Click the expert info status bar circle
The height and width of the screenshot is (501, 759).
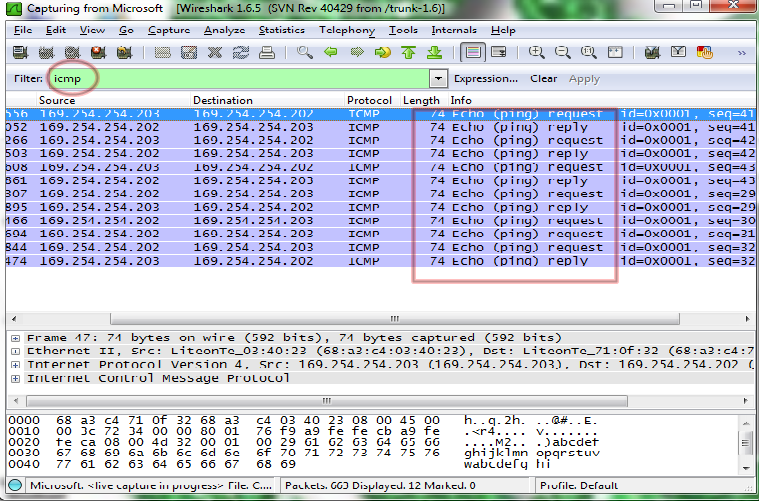pyautogui.click(x=15, y=485)
